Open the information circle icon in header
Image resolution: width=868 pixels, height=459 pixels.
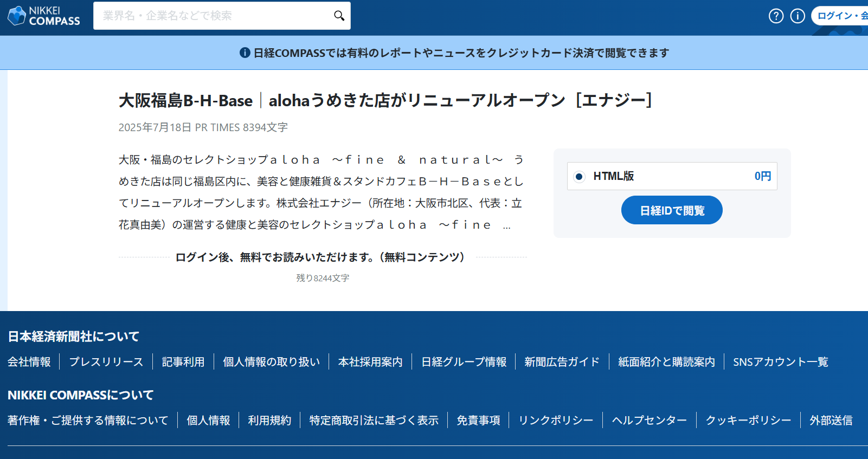(x=798, y=16)
